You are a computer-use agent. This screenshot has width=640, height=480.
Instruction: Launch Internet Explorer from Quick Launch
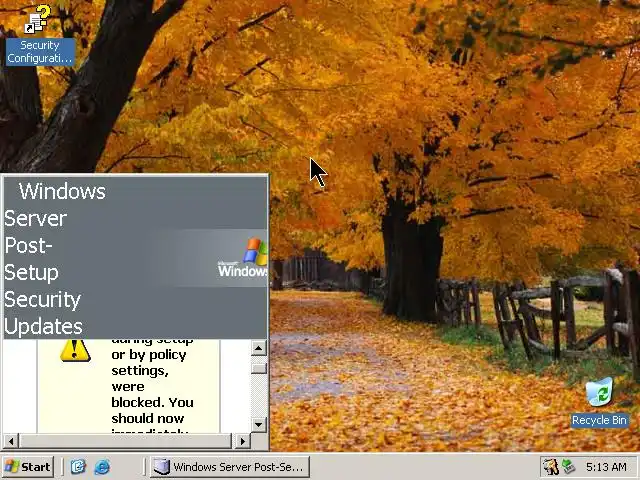tap(102, 467)
